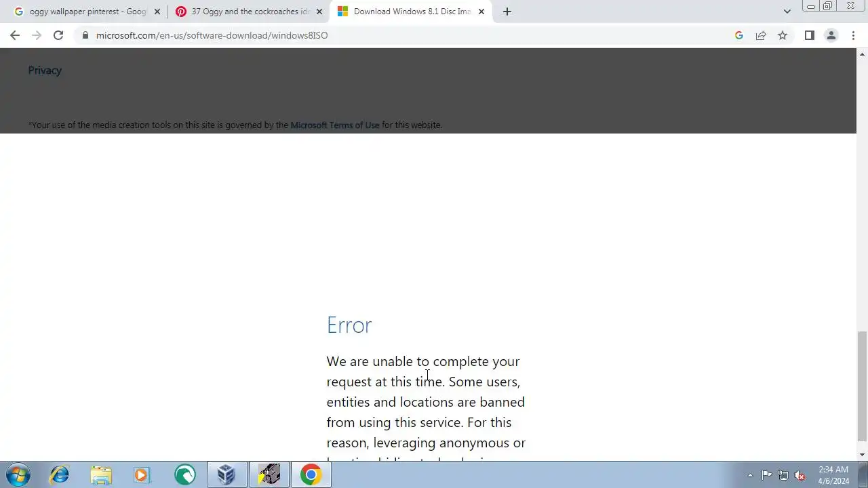This screenshot has height=488, width=868.
Task: Open VirtualBox from the taskbar
Action: pyautogui.click(x=226, y=474)
